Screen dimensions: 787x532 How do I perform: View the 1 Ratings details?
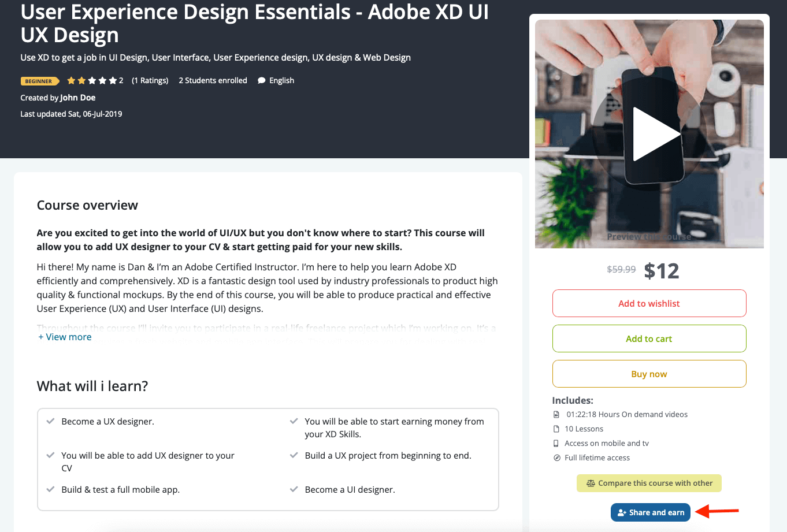point(150,80)
